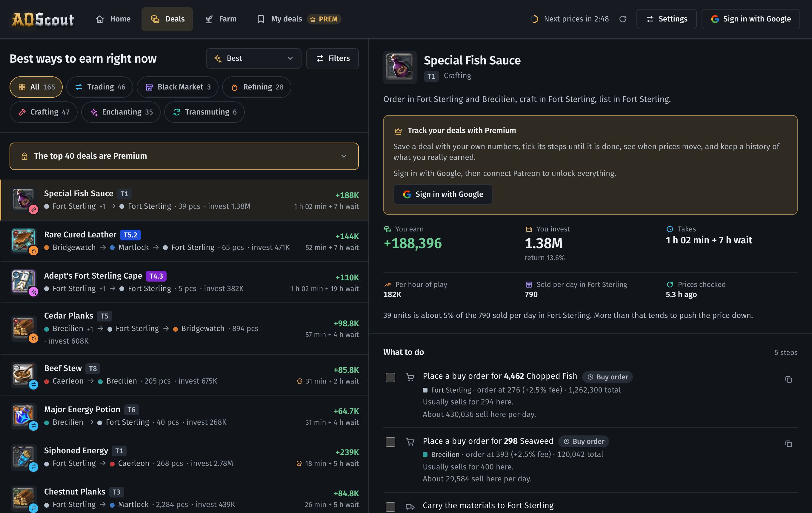Image resolution: width=812 pixels, height=513 pixels.
Task: Click the truck icon beside Carry materials step
Action: tap(410, 506)
